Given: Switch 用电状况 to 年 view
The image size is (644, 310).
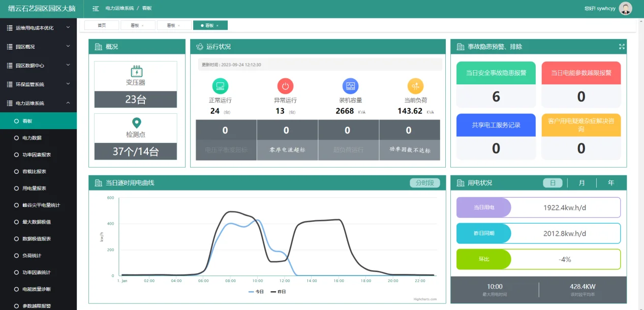Looking at the screenshot, I should (x=611, y=183).
